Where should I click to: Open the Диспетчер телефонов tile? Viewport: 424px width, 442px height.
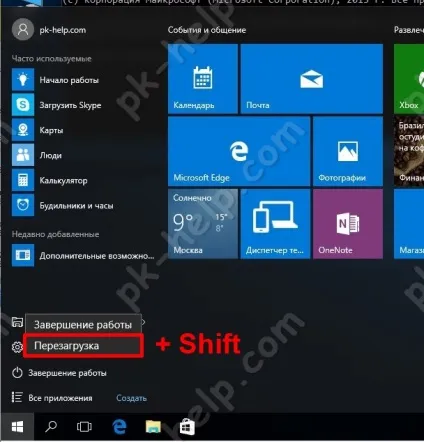275,224
